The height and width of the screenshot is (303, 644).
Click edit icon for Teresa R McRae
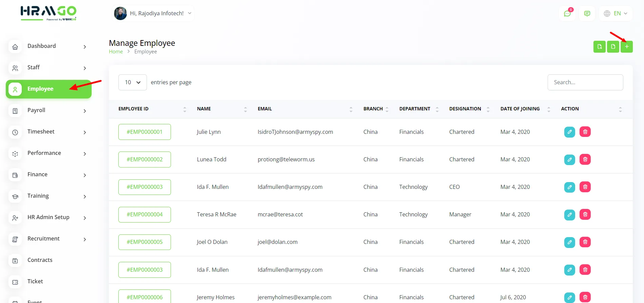[x=569, y=214]
